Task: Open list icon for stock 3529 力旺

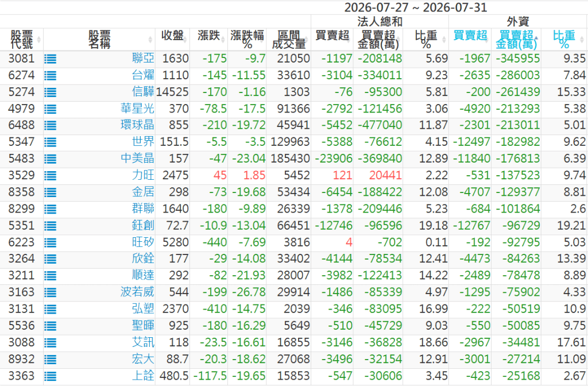Action: coord(51,176)
